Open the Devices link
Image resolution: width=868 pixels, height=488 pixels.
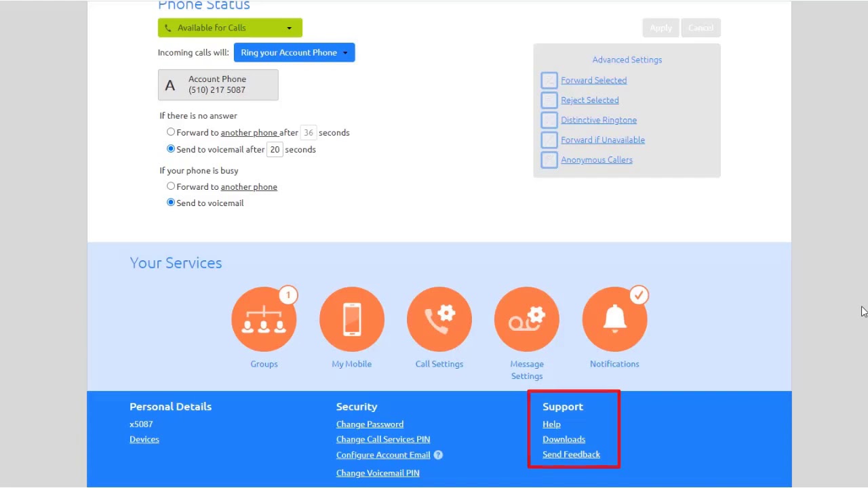[144, 439]
